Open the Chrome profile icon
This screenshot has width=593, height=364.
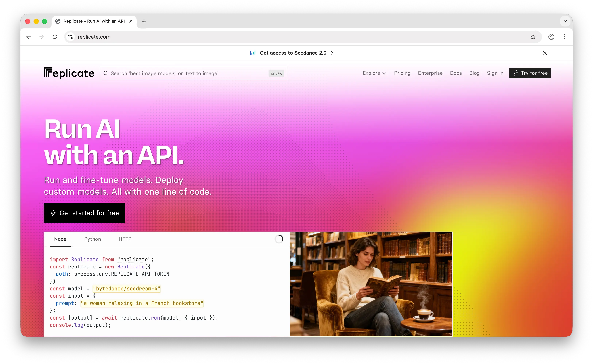coord(551,37)
